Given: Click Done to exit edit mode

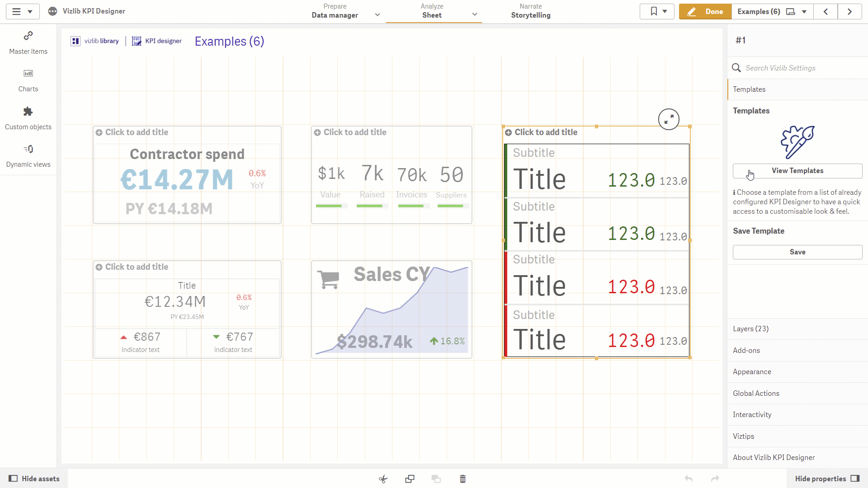Looking at the screenshot, I should (x=705, y=12).
